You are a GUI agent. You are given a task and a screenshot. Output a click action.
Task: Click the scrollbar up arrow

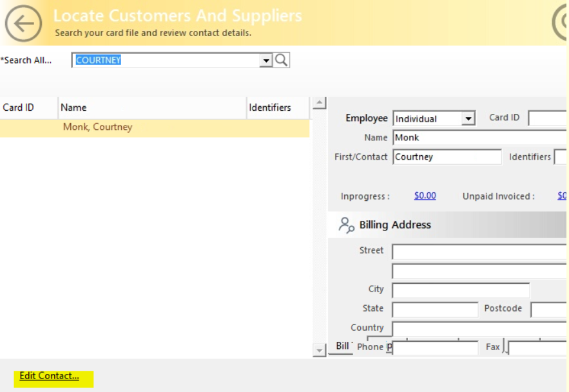click(x=320, y=103)
